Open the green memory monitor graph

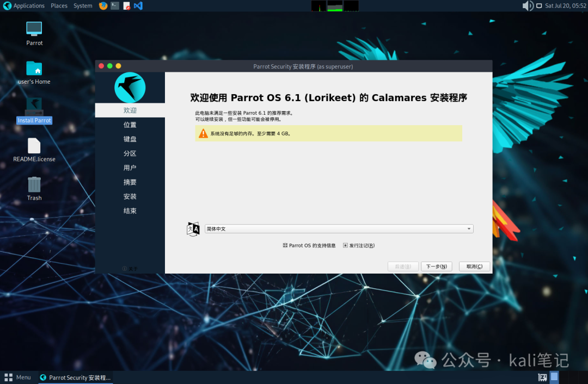click(335, 5)
